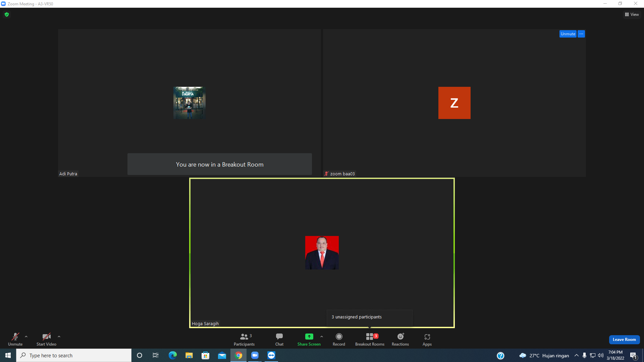Select Adi Putra's profile picture thumbnail

(190, 103)
